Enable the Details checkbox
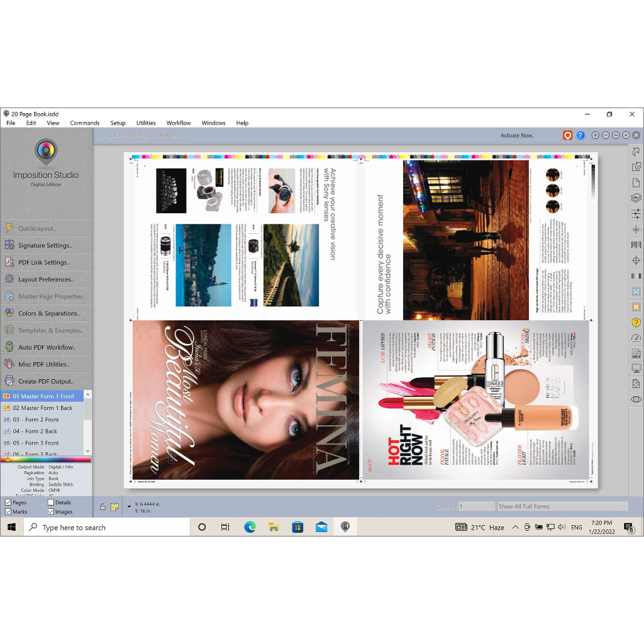Viewport: 644px width, 644px height. (x=51, y=502)
